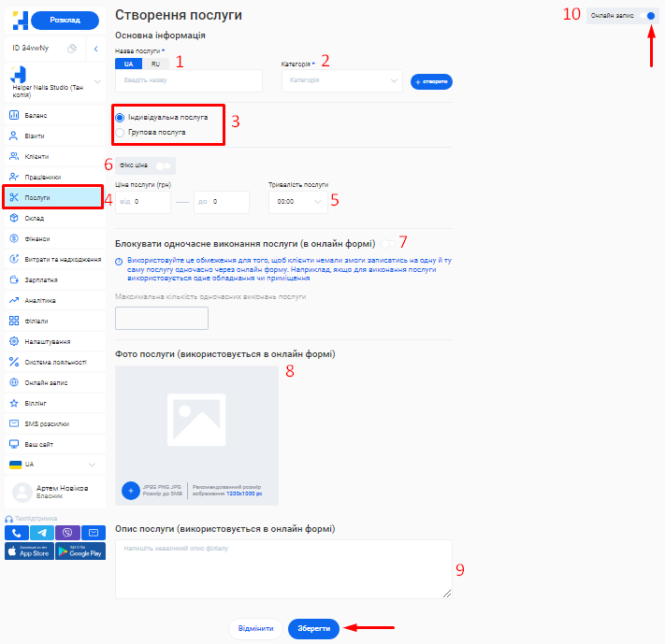Click the blue plus photo upload icon
Image resolution: width=665 pixels, height=644 pixels.
pyautogui.click(x=131, y=490)
